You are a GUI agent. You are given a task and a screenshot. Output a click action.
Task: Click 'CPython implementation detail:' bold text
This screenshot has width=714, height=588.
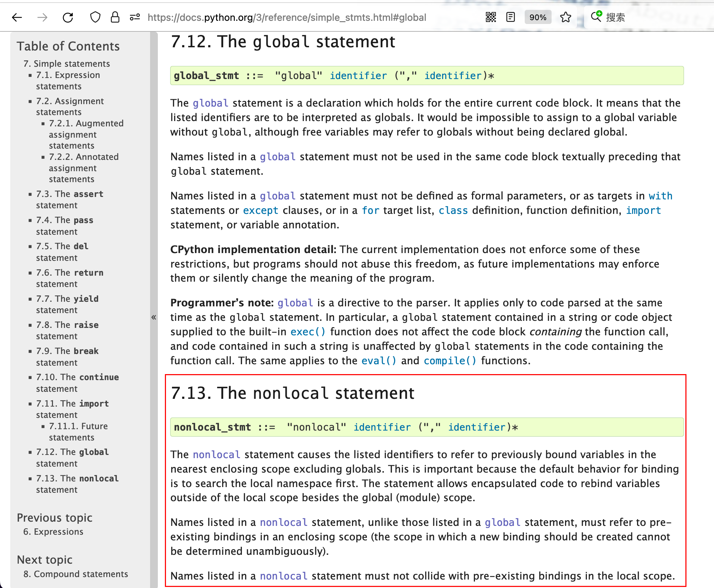253,250
